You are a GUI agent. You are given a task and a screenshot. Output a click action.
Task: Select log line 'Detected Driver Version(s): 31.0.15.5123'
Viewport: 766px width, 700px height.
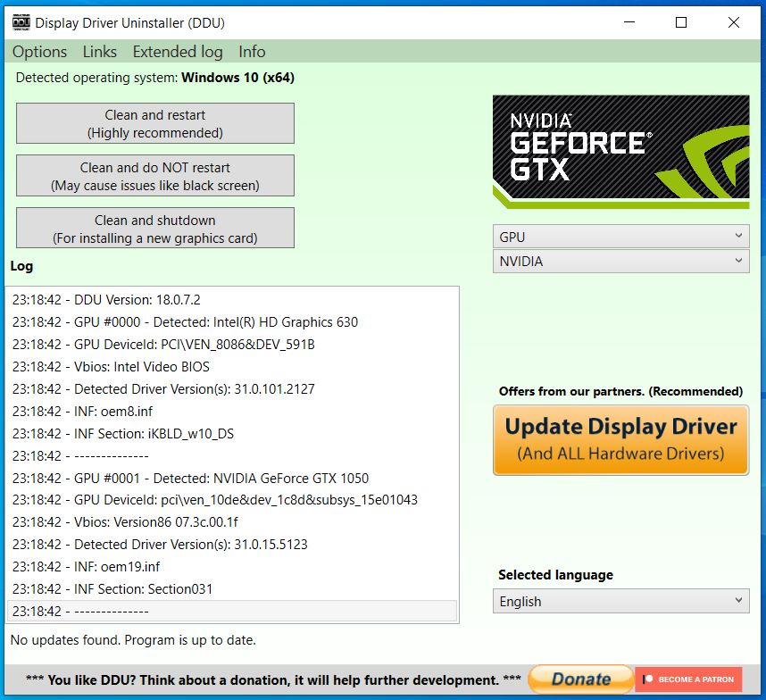pyautogui.click(x=232, y=545)
